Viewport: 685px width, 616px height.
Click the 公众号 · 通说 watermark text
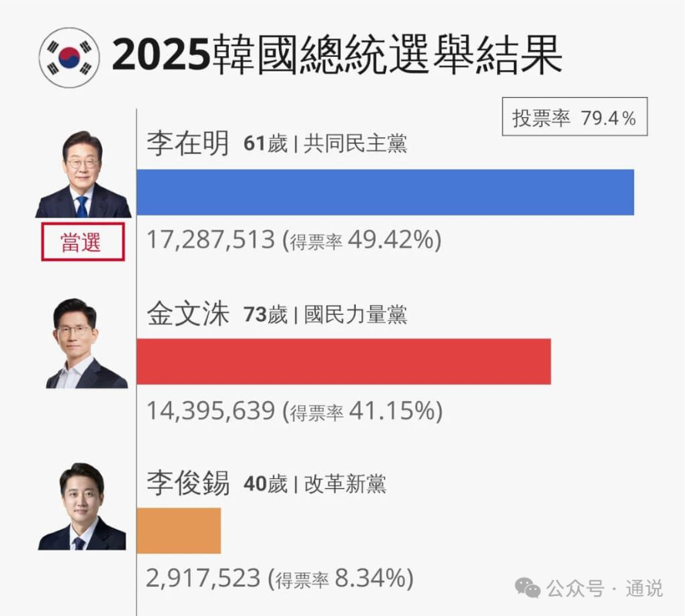click(x=605, y=588)
